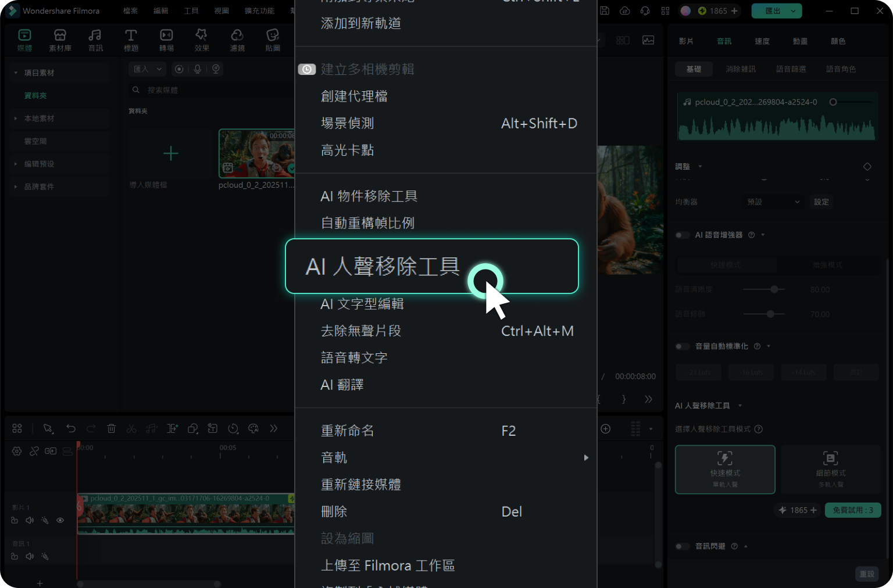
Task: Adjust the 語音修飾 slider handle
Action: point(770,314)
